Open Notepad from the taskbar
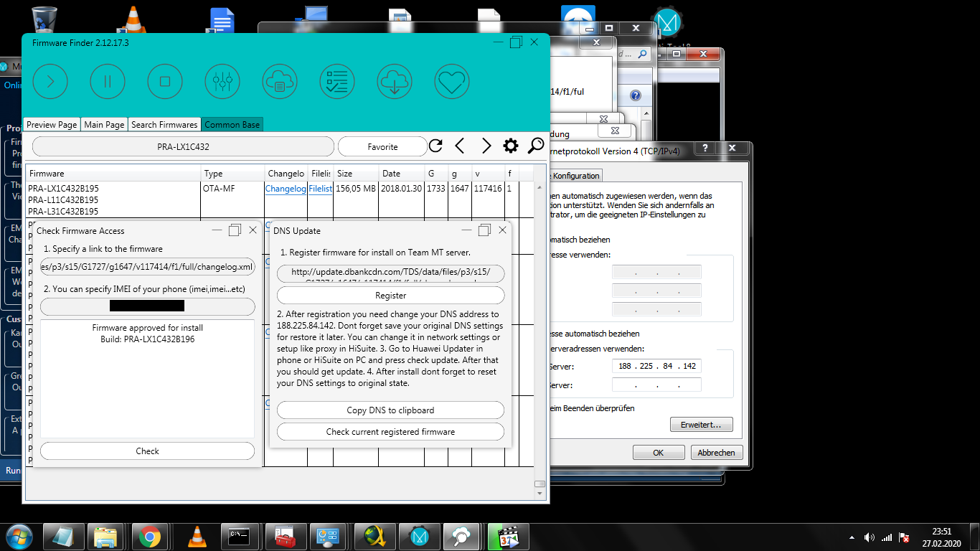This screenshot has width=980, height=551. pyautogui.click(x=63, y=536)
